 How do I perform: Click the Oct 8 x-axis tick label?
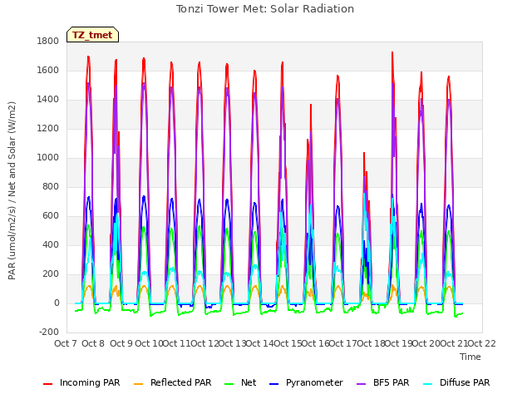pos(93,343)
